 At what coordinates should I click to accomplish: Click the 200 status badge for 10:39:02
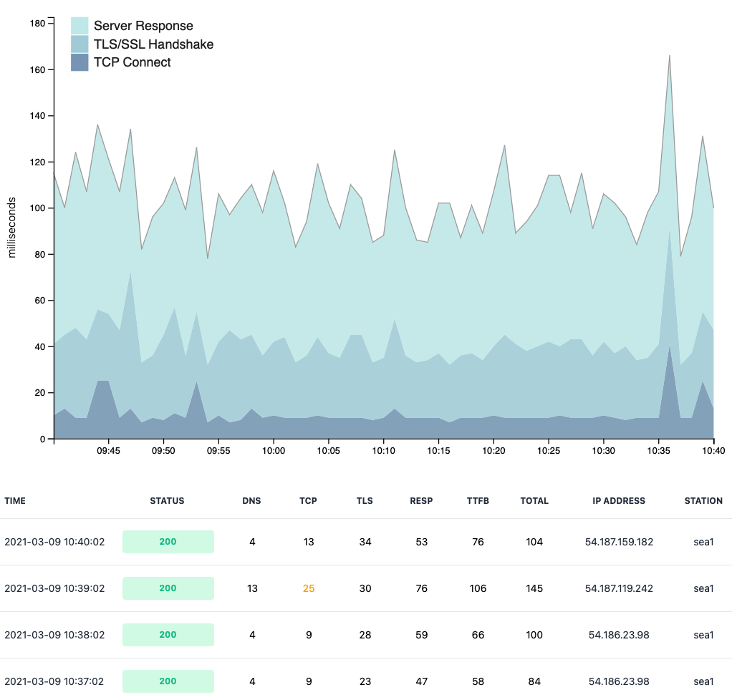click(168, 588)
